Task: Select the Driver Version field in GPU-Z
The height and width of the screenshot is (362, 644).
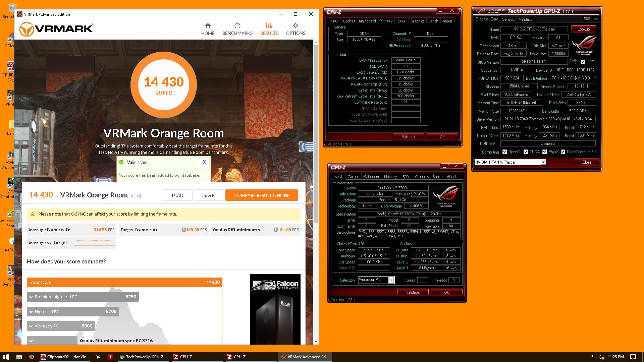Action: [548, 119]
